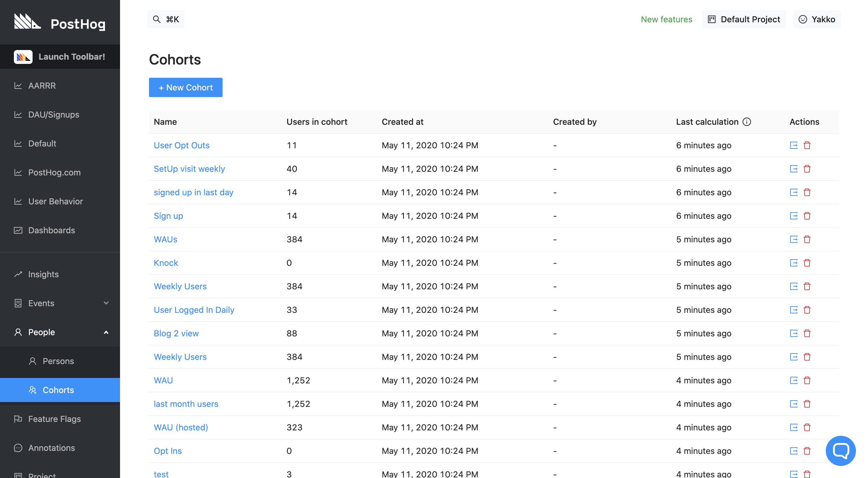The image size is (868, 478).
Task: Open the SetUp visit weekly cohort
Action: click(189, 169)
